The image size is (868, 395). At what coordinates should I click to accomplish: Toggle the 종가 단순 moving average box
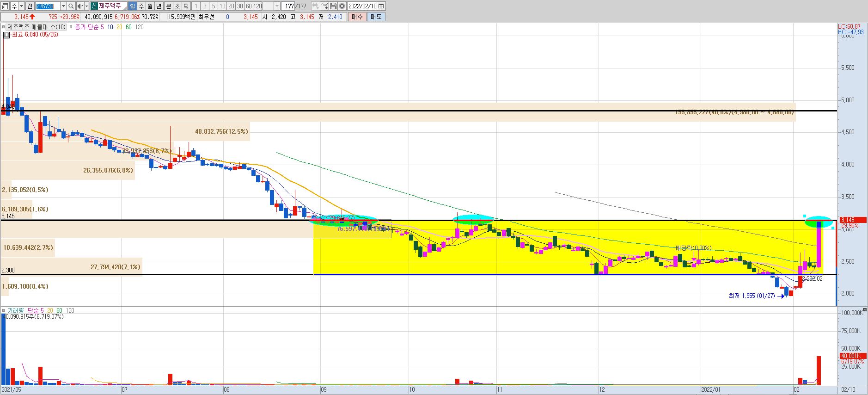pos(71,27)
